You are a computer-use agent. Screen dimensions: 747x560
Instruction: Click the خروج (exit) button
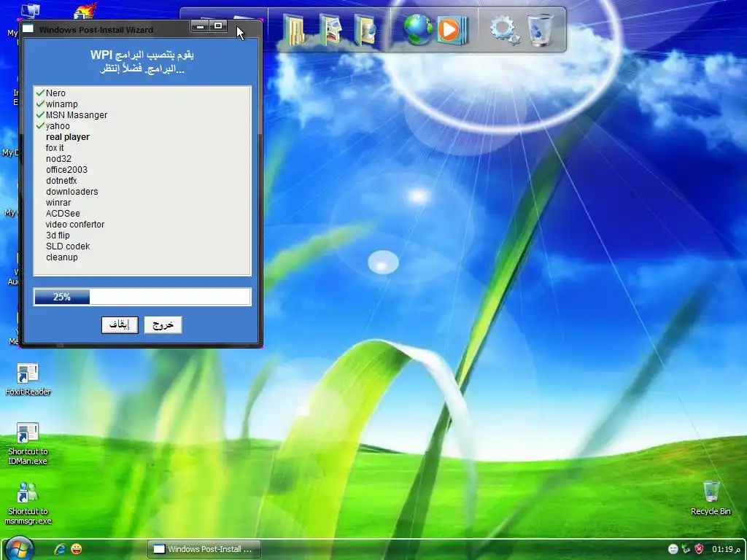coord(163,325)
